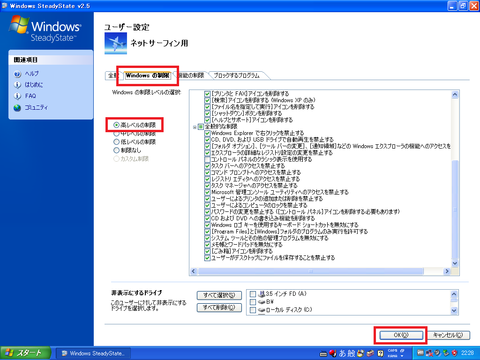Image resolution: width=480 pixels, height=360 pixels.
Task: Click the KANA indicator in language bar
Action: pyautogui.click(x=393, y=356)
